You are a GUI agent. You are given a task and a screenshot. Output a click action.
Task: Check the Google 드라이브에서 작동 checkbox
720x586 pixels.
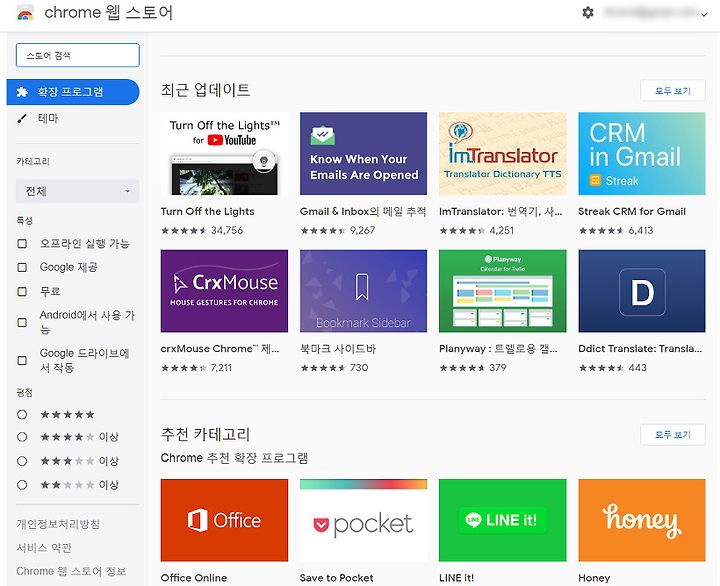pyautogui.click(x=22, y=361)
